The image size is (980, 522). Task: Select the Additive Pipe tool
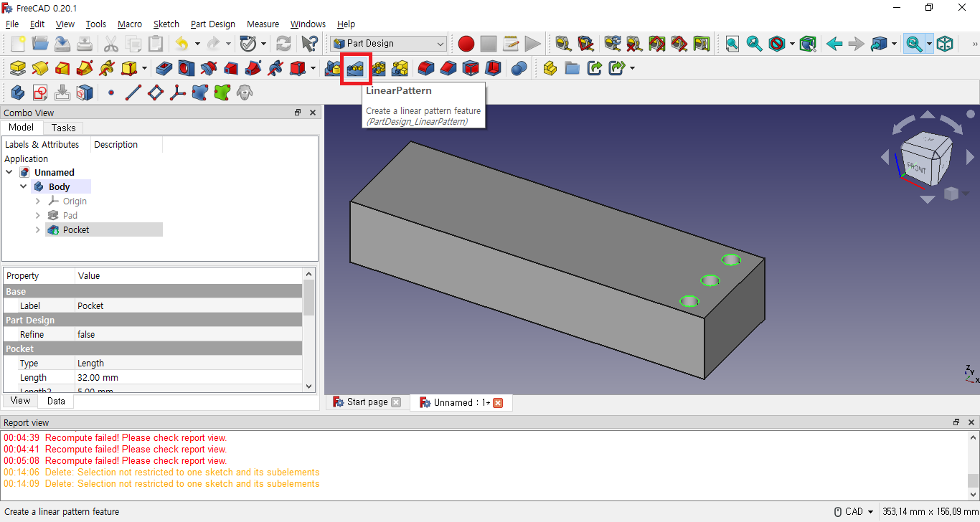click(85, 69)
